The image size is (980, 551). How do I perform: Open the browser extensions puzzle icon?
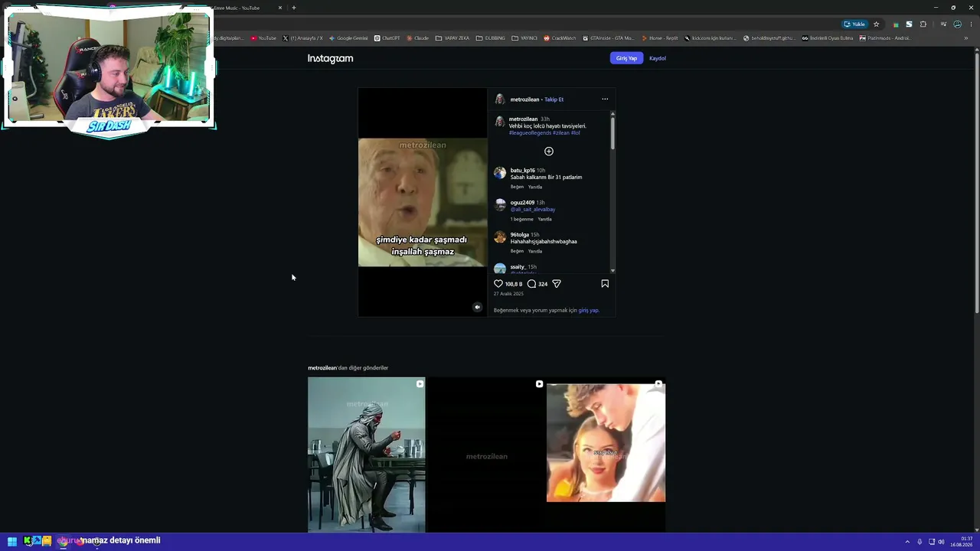pos(923,24)
